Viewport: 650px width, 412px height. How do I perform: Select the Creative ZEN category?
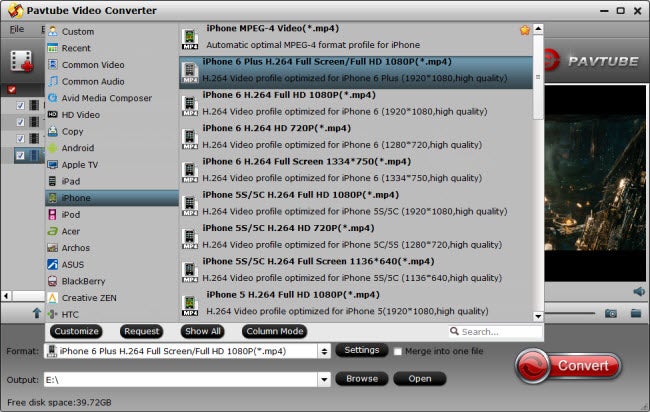click(112, 298)
